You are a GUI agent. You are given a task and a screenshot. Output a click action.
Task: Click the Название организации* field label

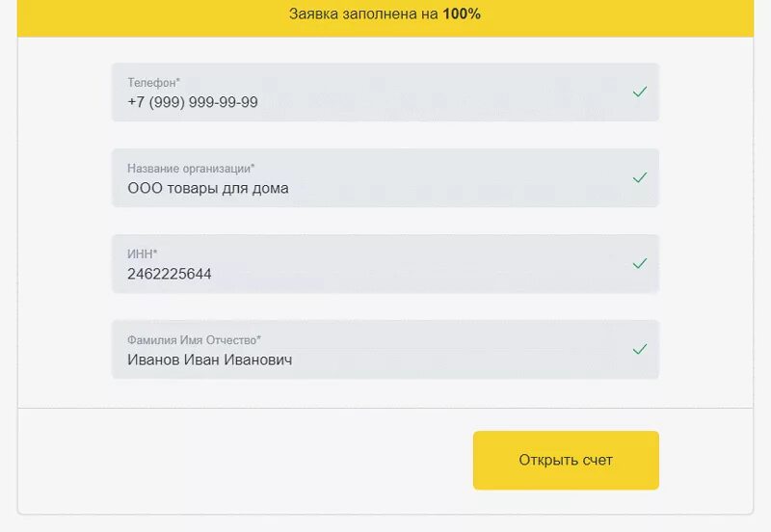191,169
